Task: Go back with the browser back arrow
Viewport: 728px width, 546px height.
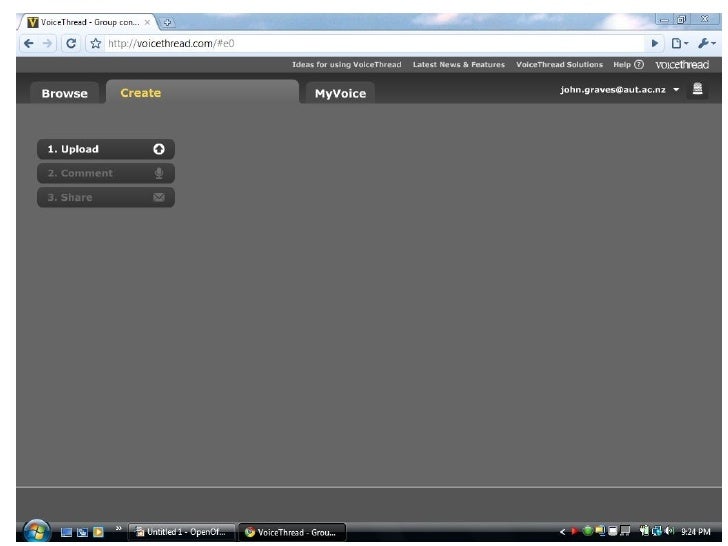Action: click(29, 43)
